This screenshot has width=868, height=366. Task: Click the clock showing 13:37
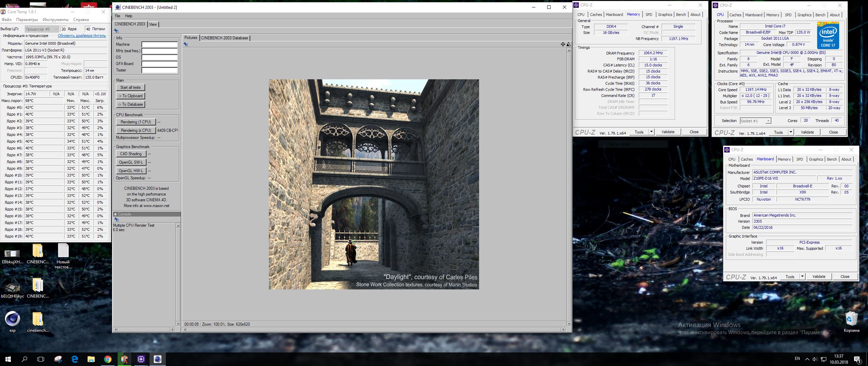839,356
